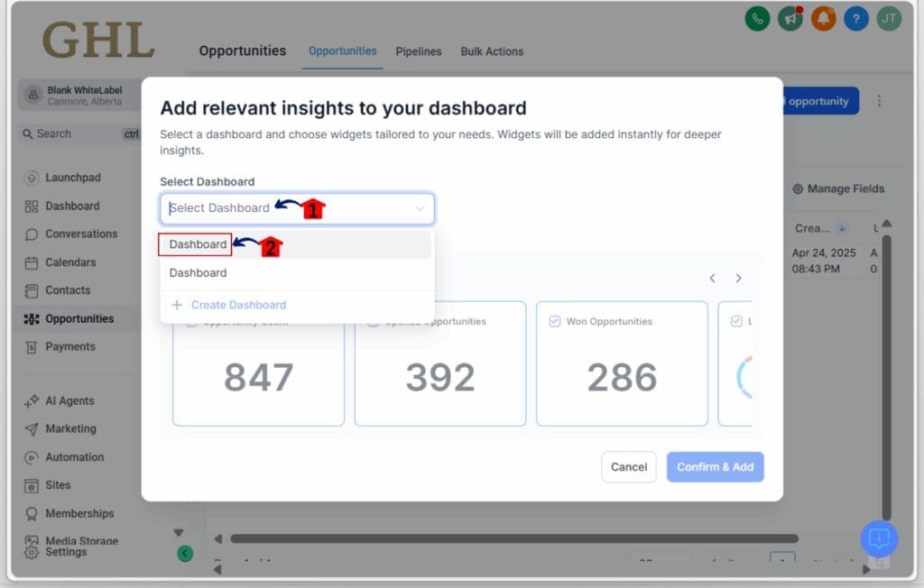Open the Blank WhiteLabel account switcher

[x=79, y=96]
